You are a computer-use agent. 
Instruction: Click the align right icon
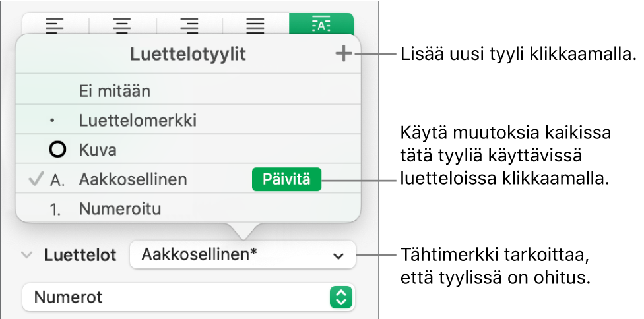point(189,26)
